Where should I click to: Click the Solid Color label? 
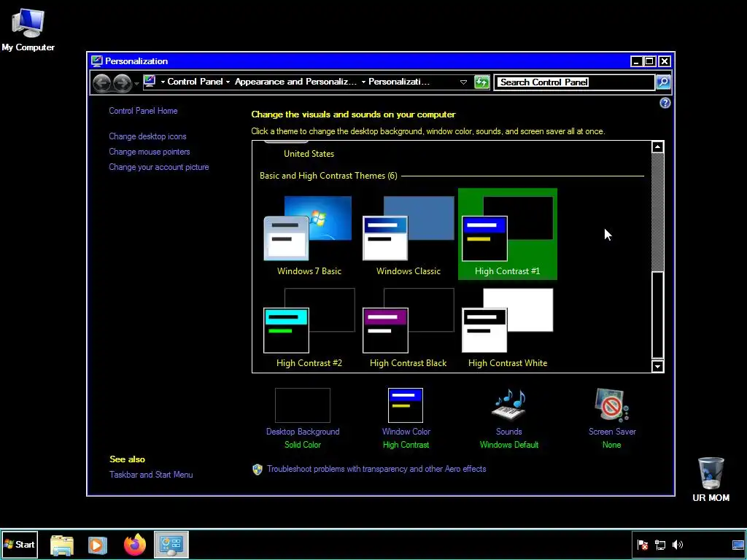point(303,445)
